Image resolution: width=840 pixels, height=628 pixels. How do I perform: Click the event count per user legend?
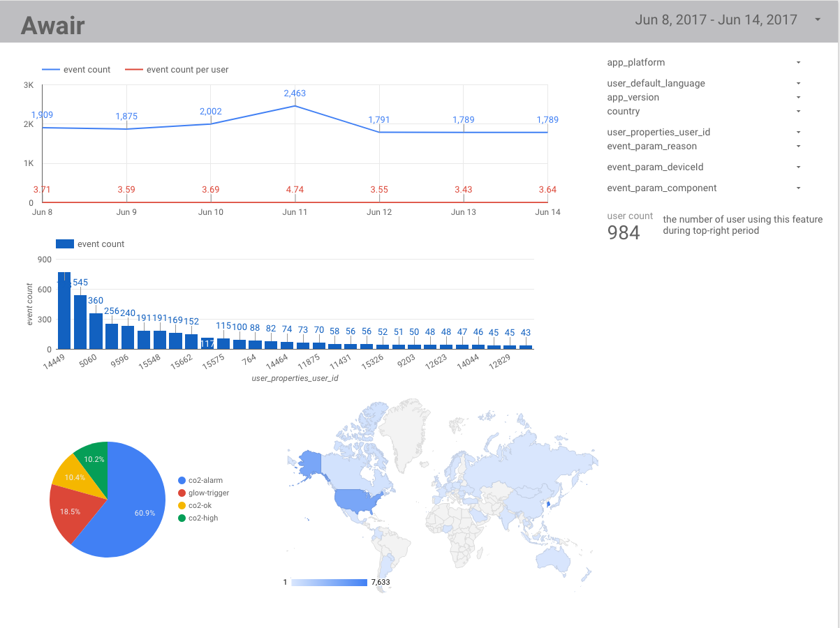coord(177,70)
